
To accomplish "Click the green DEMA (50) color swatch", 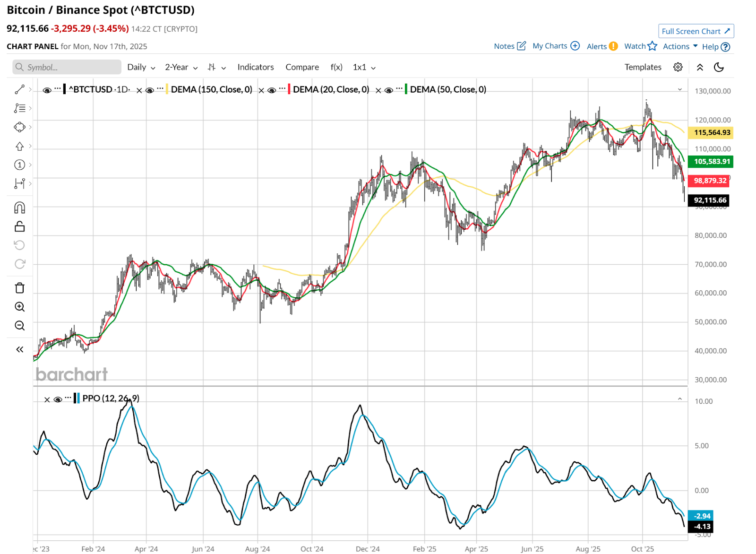I will [x=406, y=89].
